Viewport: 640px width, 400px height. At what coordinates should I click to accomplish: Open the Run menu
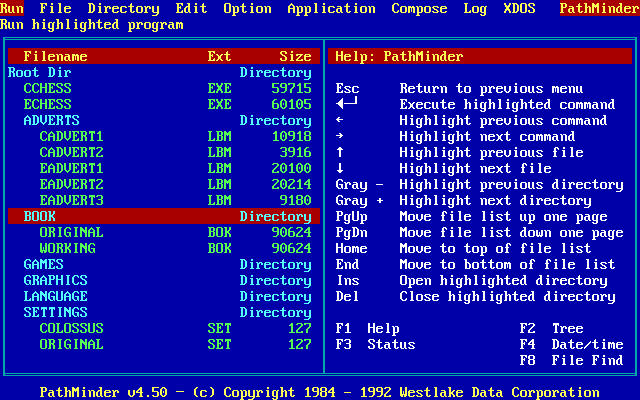[12, 8]
